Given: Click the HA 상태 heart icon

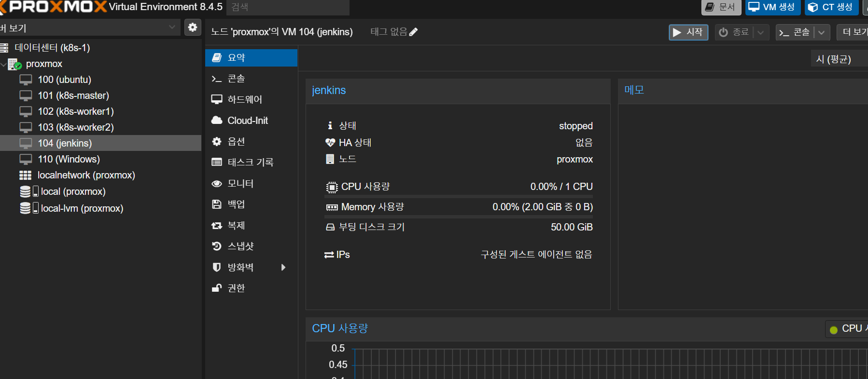Looking at the screenshot, I should tap(330, 143).
